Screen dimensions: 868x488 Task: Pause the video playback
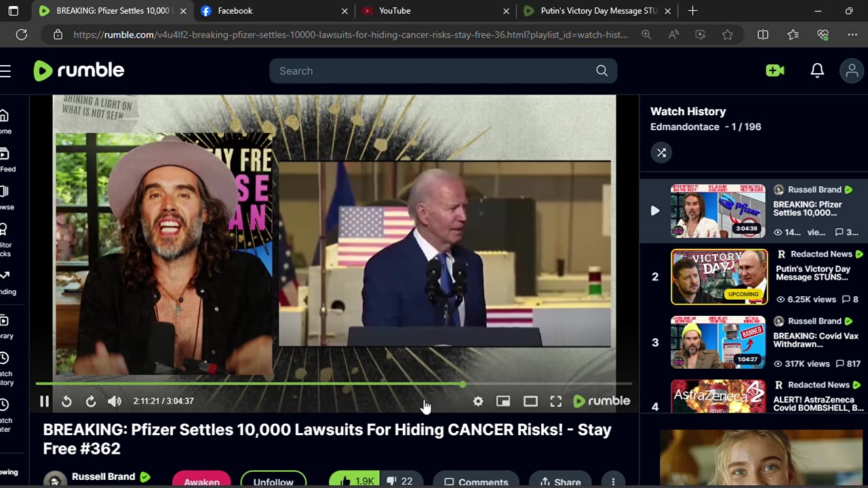44,401
